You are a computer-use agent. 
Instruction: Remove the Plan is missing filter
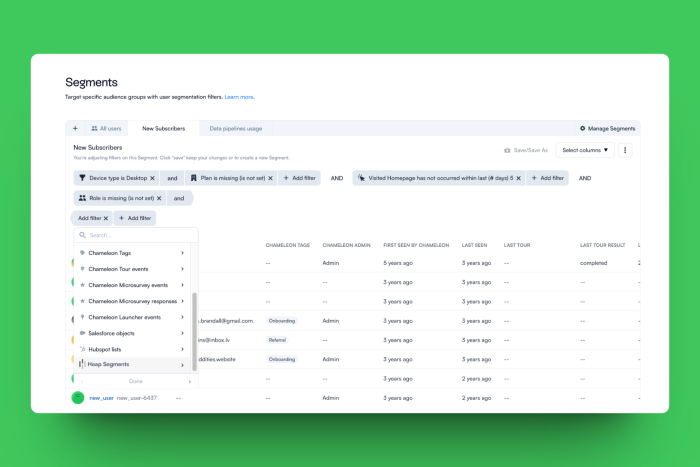[x=270, y=178]
